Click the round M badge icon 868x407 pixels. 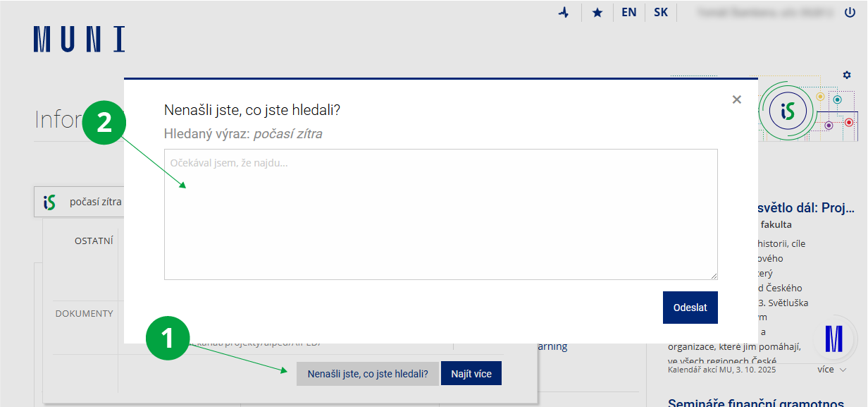833,339
